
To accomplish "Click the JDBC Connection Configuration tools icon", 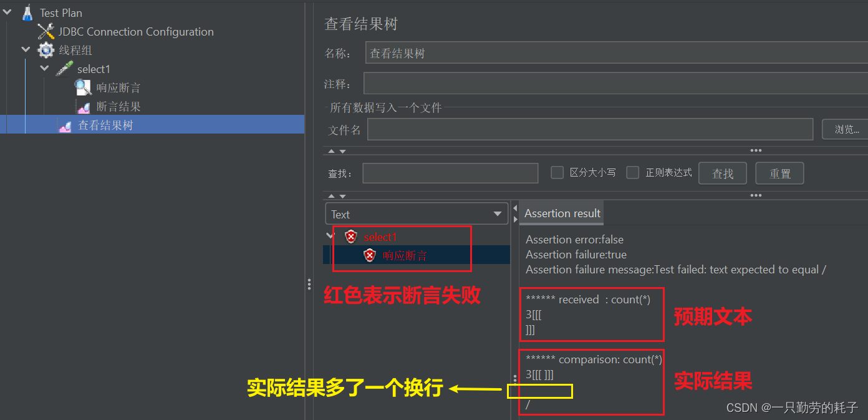I will pyautogui.click(x=46, y=31).
